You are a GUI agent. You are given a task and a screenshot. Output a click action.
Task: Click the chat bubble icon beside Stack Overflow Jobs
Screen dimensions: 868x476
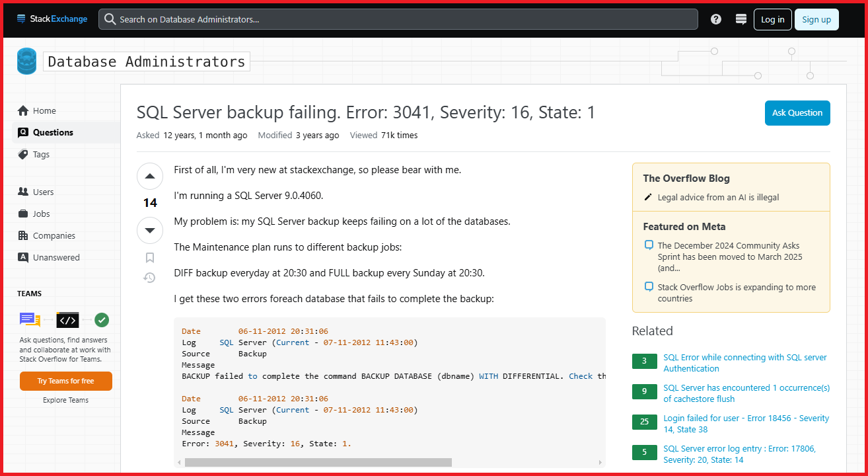pyautogui.click(x=649, y=287)
